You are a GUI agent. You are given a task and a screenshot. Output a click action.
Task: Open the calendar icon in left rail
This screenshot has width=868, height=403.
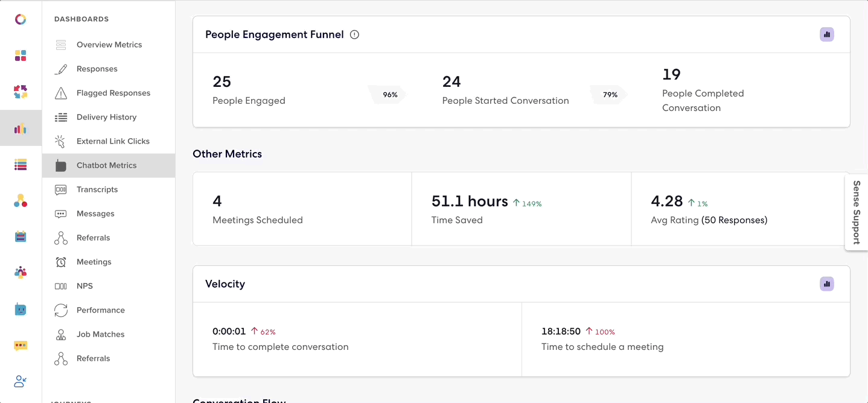(21, 236)
